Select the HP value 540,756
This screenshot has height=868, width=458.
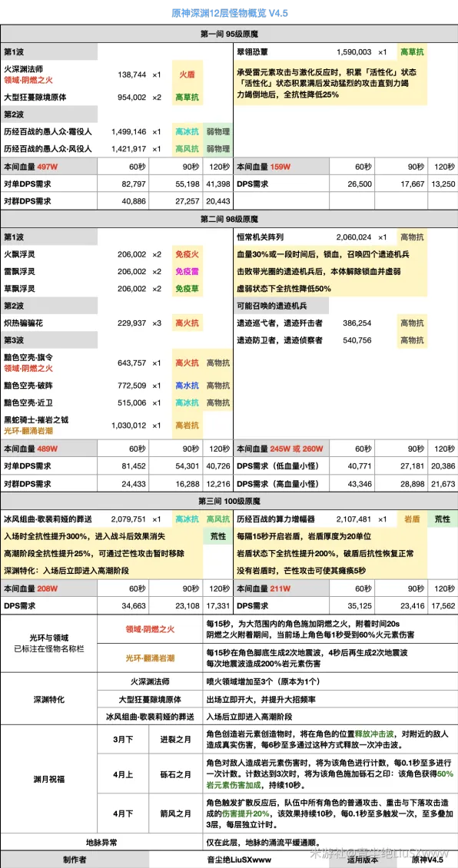(x=357, y=340)
